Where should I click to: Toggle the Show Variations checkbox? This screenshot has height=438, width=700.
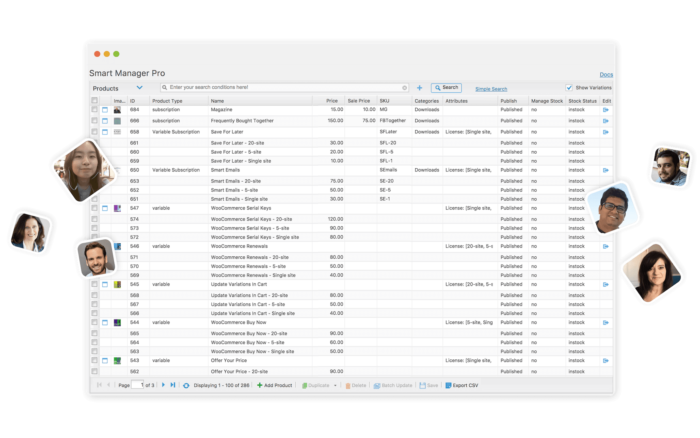coord(569,88)
